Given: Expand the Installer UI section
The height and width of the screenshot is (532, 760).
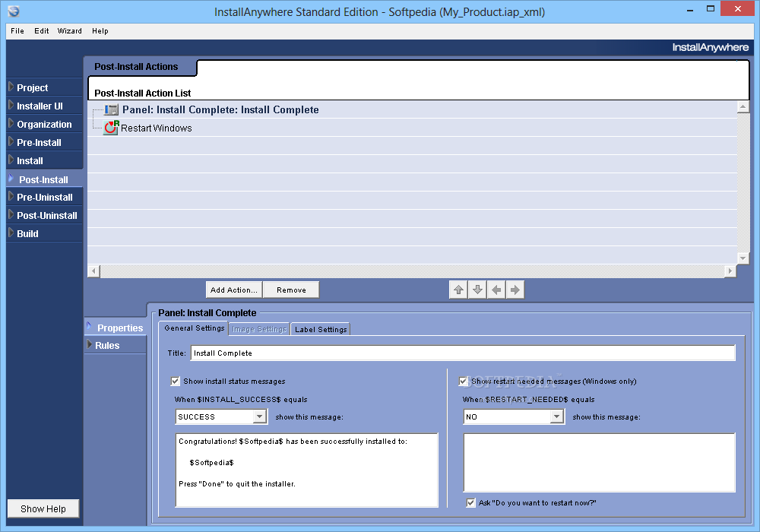Looking at the screenshot, I should [44, 106].
